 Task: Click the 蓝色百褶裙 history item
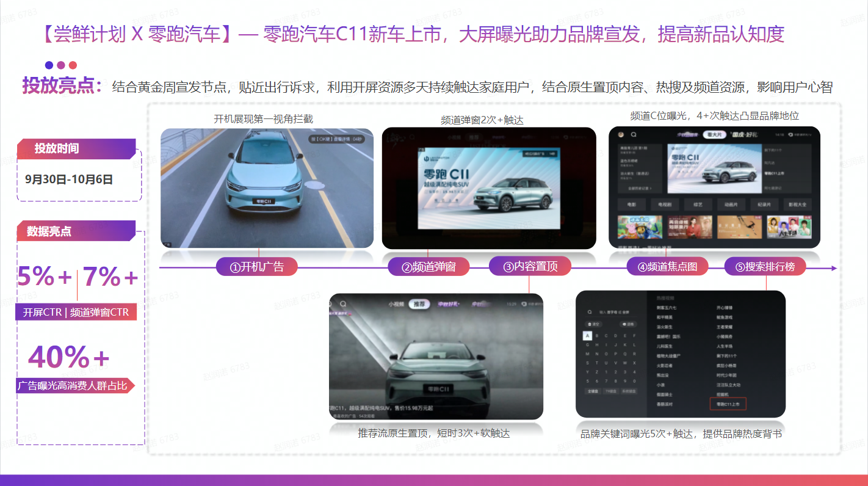pyautogui.click(x=629, y=161)
